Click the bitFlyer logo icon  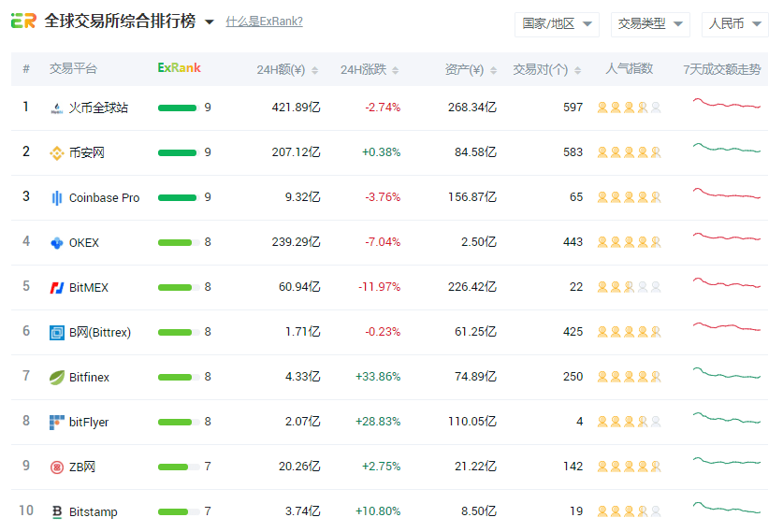click(57, 423)
